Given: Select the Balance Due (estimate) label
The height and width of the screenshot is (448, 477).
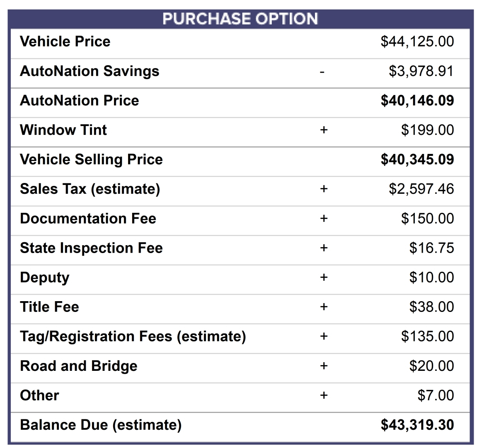Looking at the screenshot, I should 101,425.
